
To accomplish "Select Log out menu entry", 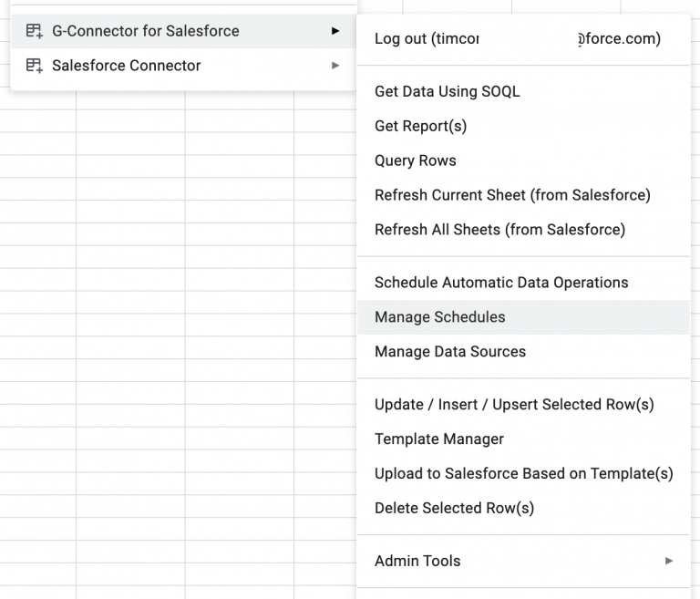I will [517, 39].
